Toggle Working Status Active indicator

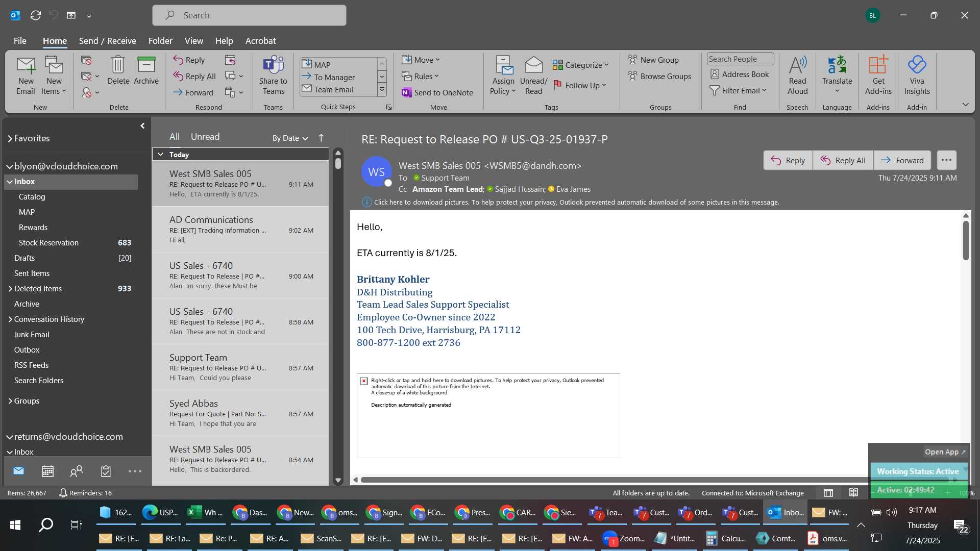[918, 471]
